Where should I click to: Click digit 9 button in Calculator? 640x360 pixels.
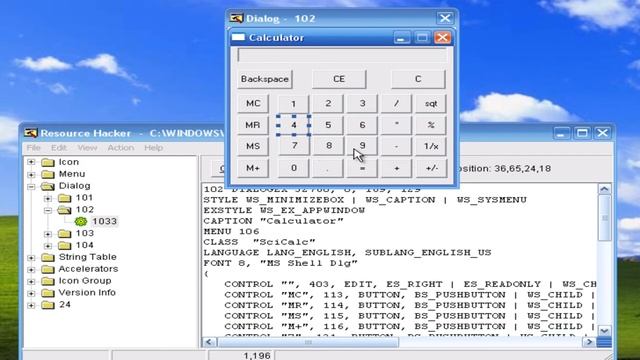[x=362, y=146]
